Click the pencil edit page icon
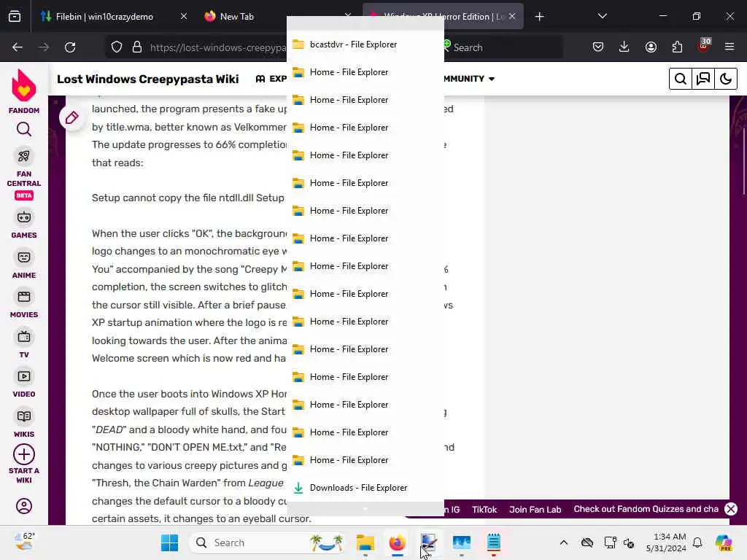Viewport: 747px width, 560px height. click(71, 117)
